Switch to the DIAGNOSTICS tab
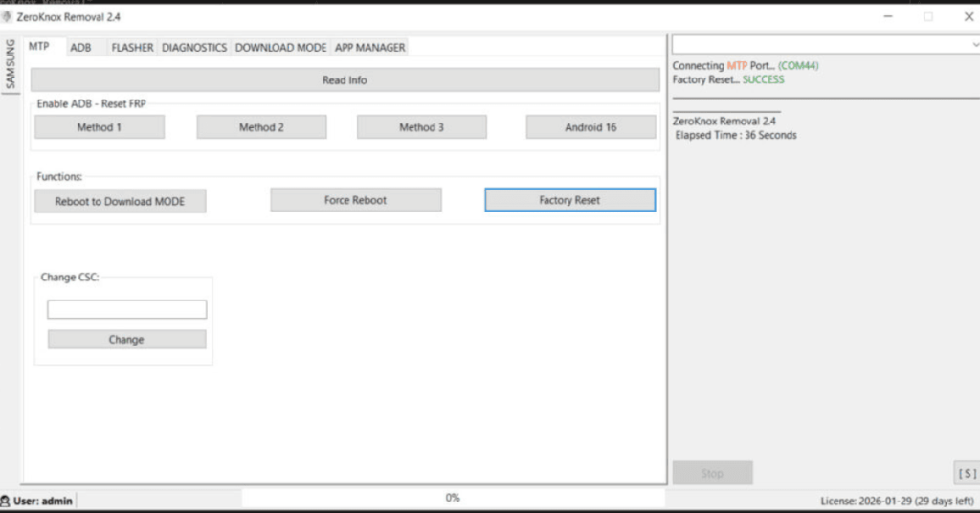The image size is (980, 513). (193, 48)
